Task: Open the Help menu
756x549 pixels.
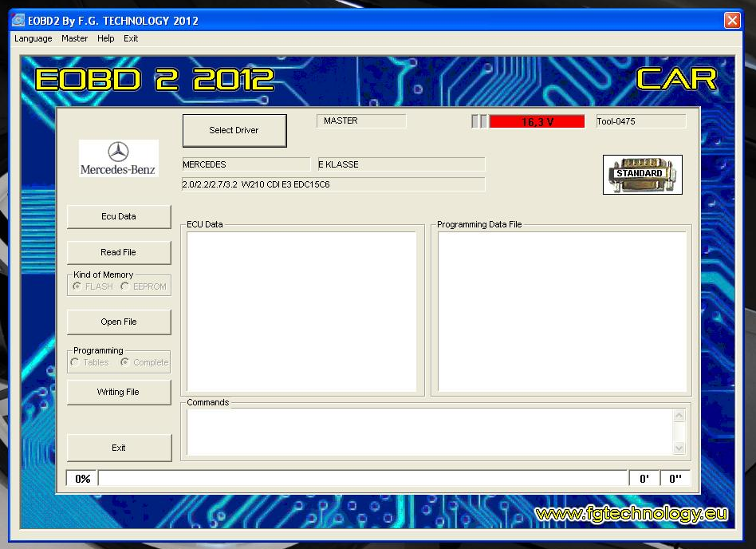Action: tap(105, 38)
